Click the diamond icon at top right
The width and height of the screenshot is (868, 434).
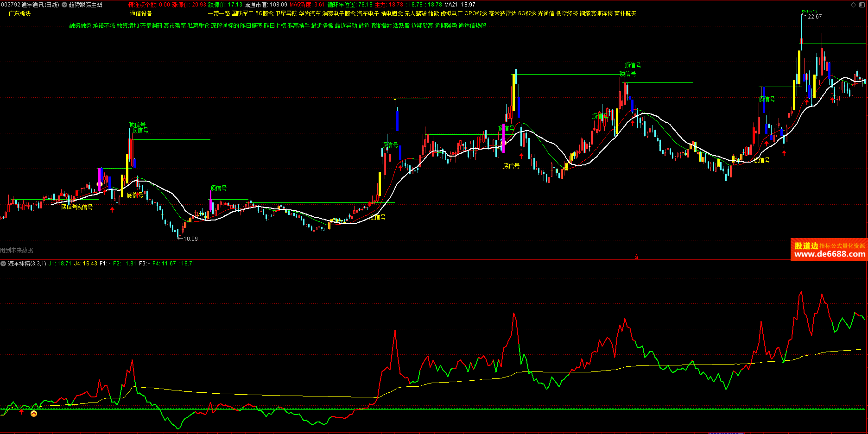click(854, 5)
